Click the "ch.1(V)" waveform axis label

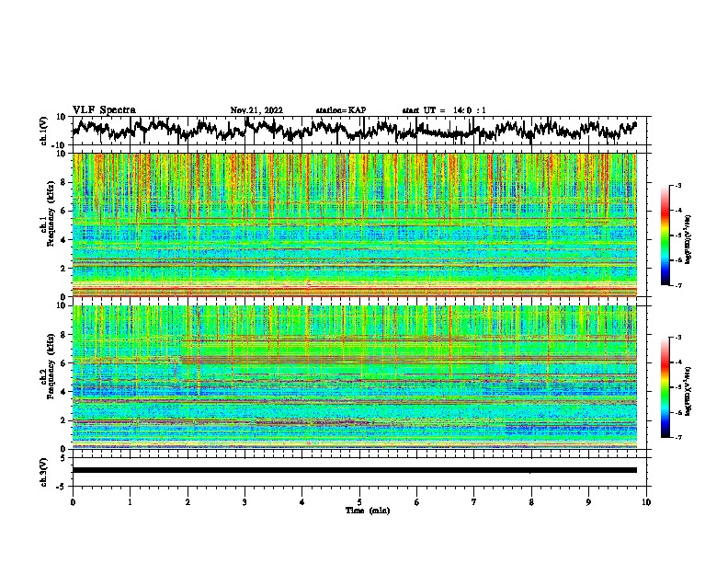click(x=44, y=131)
